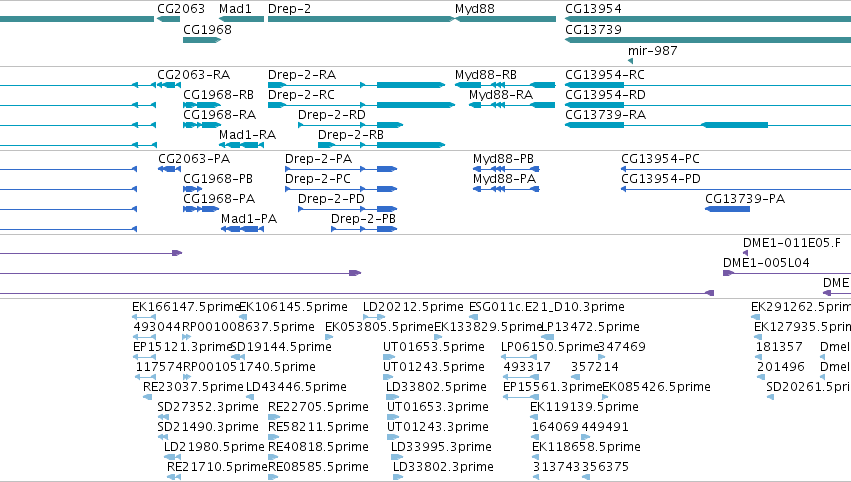Click the EK053805.5prime EST label
The image size is (851, 482).
click(x=379, y=327)
